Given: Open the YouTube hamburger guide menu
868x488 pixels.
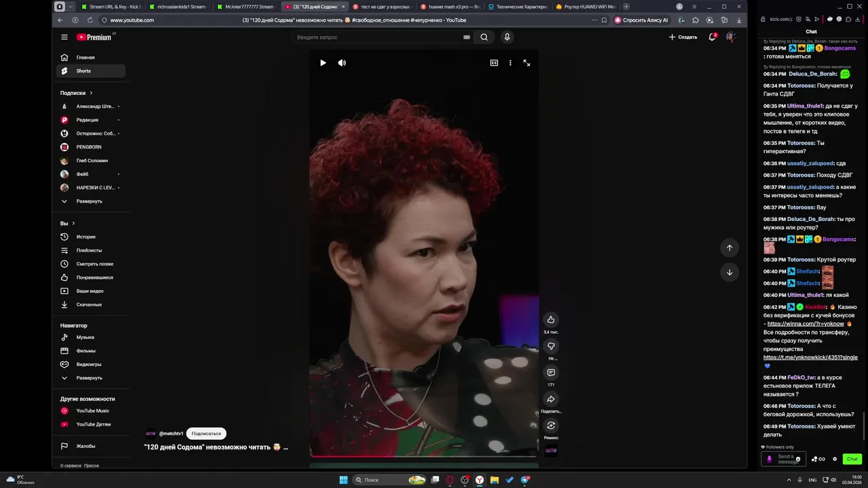Looking at the screenshot, I should point(64,37).
